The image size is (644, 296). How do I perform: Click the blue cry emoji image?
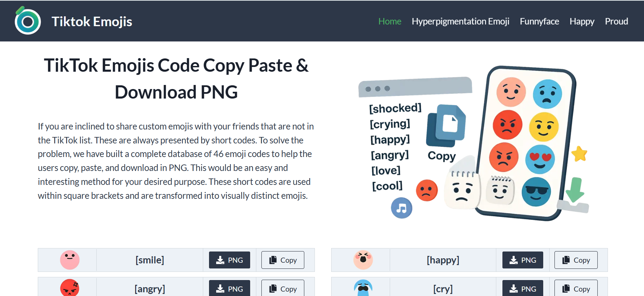(x=363, y=288)
